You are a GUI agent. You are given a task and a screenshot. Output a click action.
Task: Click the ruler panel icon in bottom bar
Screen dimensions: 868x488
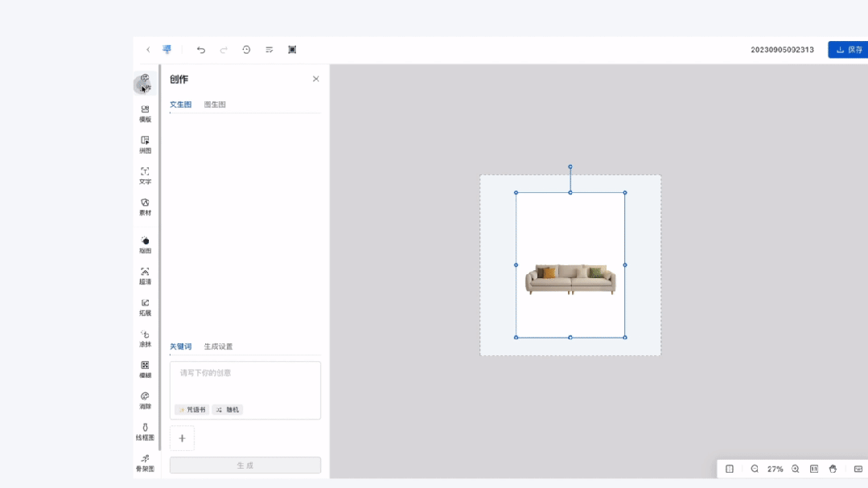[730, 469]
